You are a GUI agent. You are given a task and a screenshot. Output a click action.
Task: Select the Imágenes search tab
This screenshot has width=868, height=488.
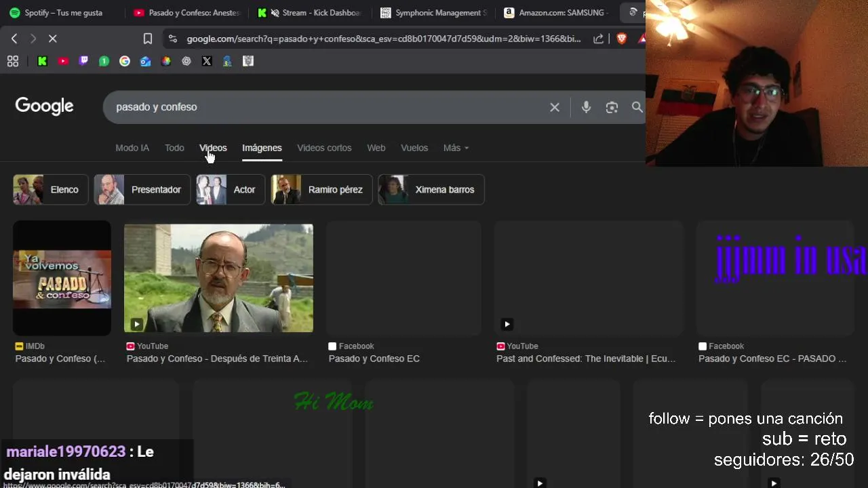point(262,148)
